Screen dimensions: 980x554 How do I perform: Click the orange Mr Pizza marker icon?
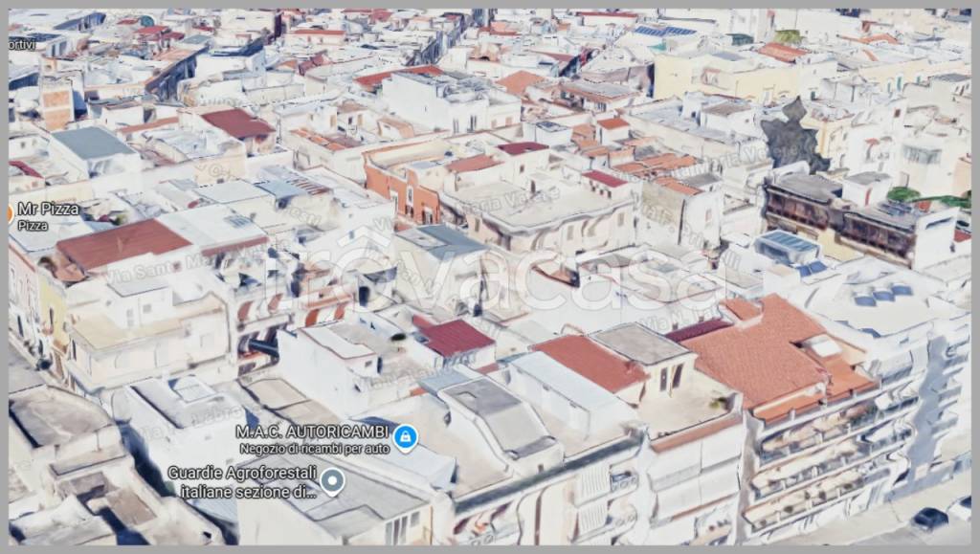[x=10, y=213]
